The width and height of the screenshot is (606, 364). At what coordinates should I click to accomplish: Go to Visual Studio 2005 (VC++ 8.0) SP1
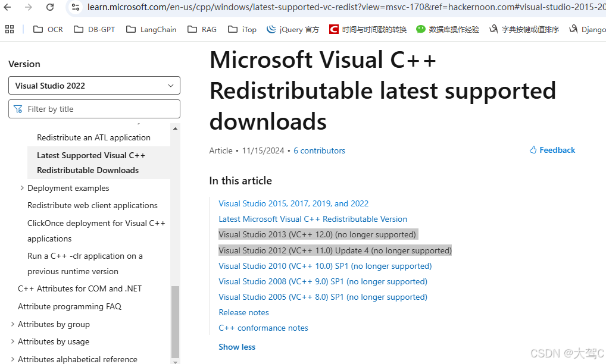pyautogui.click(x=323, y=297)
